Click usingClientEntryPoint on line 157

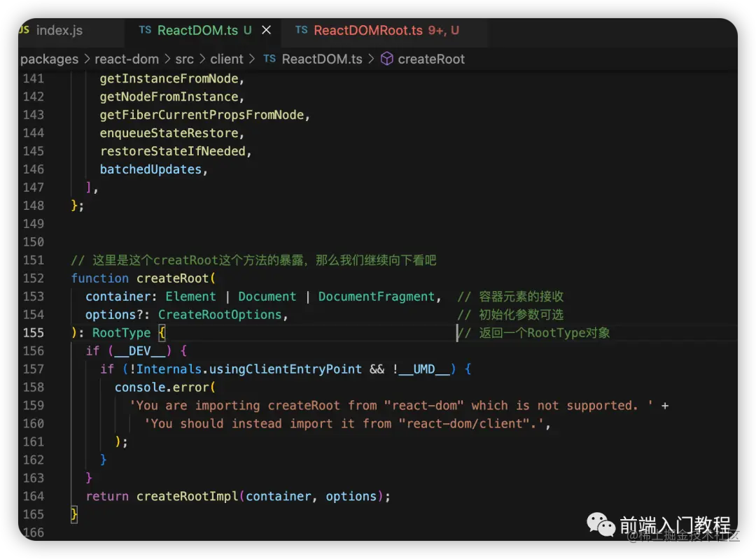coord(286,369)
